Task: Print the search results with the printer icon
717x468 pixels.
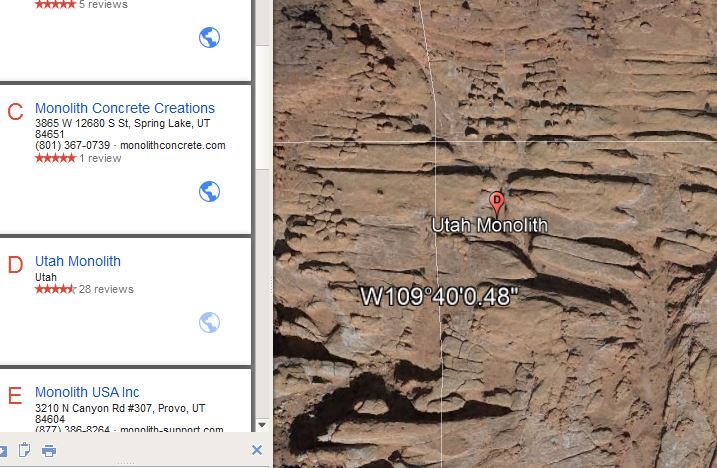Action: tap(49, 451)
